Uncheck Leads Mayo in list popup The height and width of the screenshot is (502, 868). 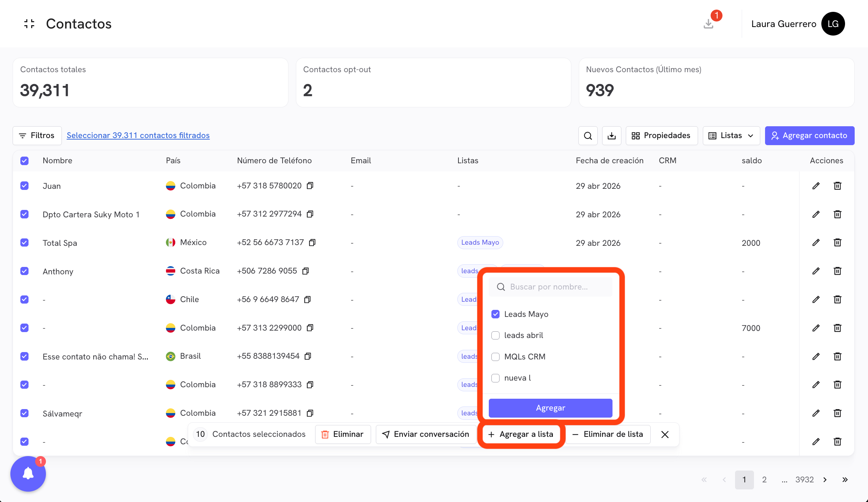(x=495, y=314)
